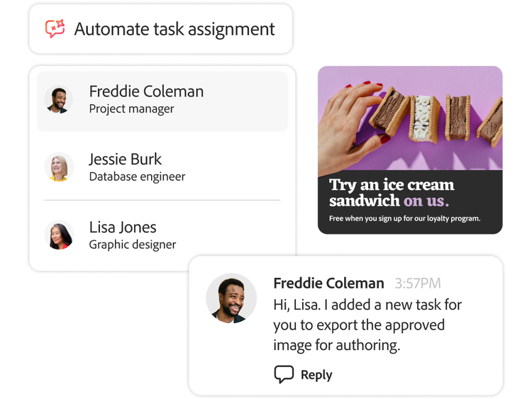532x399 pixels.
Task: Click the Jessie Burk name label
Action: coord(126,159)
